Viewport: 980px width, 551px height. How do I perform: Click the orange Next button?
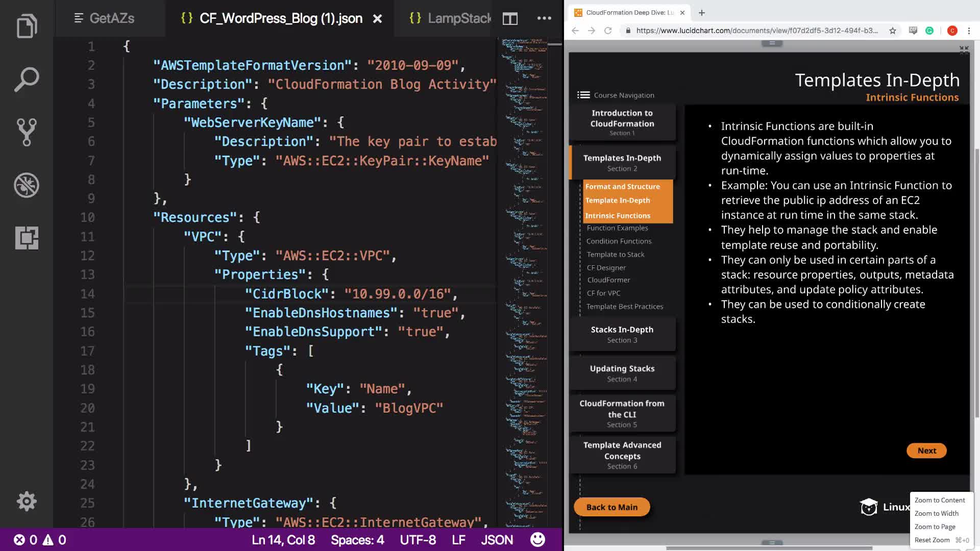(x=926, y=450)
